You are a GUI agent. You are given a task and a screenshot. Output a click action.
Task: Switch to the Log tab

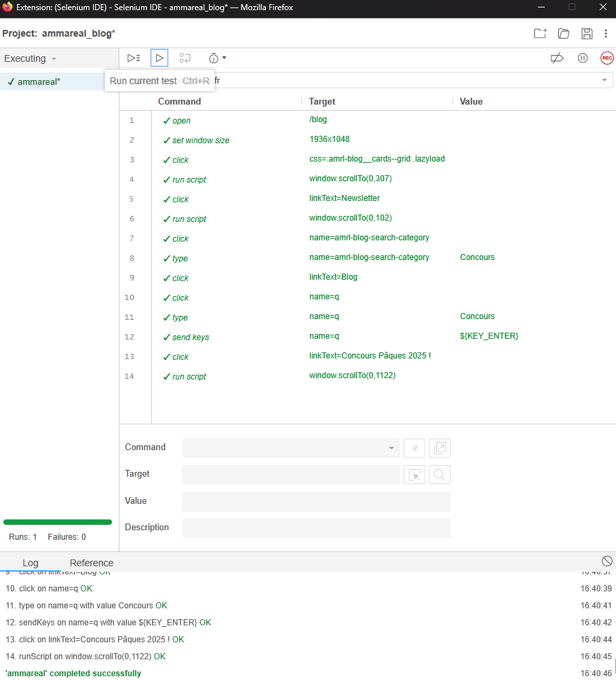[31, 563]
